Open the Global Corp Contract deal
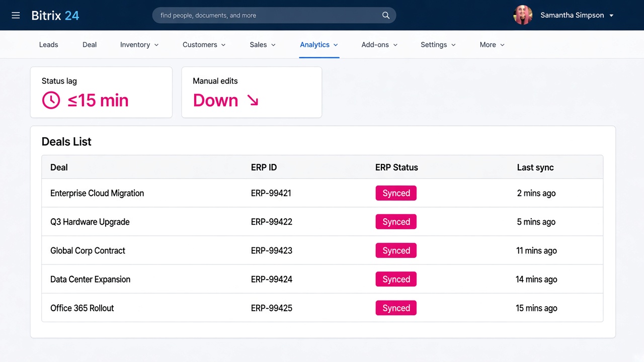Viewport: 644px width, 362px height. point(88,250)
